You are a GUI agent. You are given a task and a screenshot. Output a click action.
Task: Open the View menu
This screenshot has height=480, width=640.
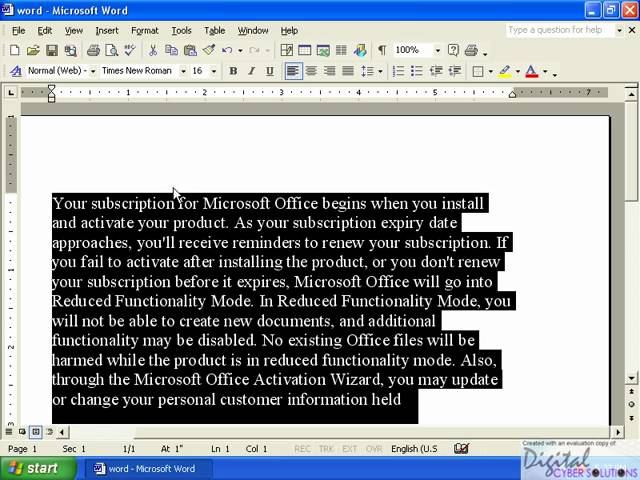(x=73, y=31)
